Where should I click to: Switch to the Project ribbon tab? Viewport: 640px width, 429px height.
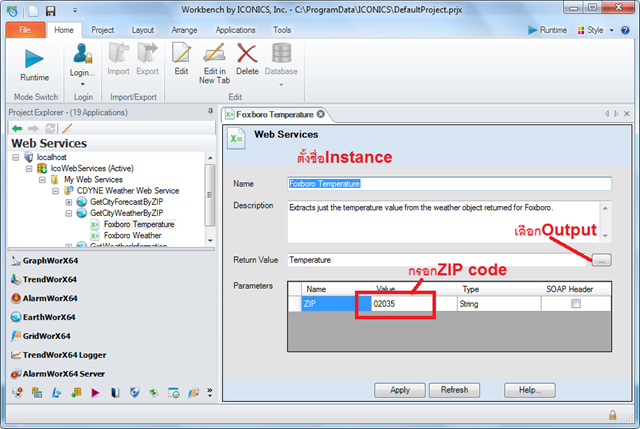click(x=102, y=30)
